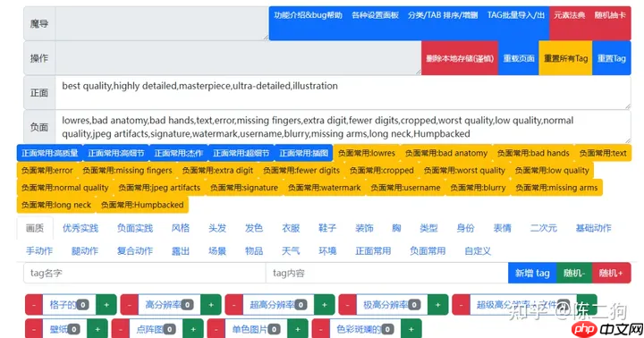Toggle the 正面常用:高细节 badge
The width and height of the screenshot is (644, 338).
coord(115,153)
